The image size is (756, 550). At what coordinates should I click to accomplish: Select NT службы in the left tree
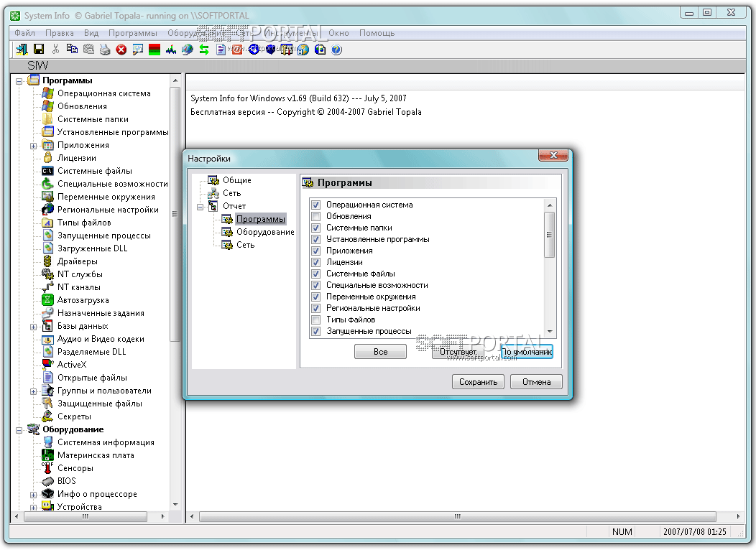[x=80, y=274]
